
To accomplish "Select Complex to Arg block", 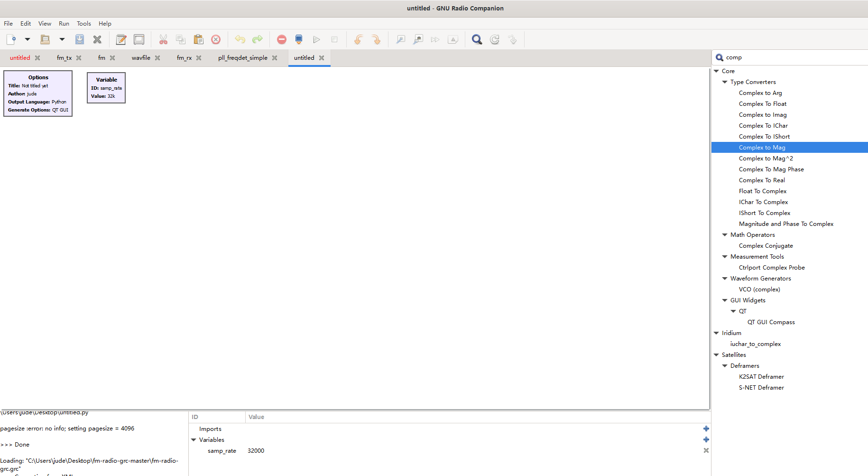I will (760, 93).
